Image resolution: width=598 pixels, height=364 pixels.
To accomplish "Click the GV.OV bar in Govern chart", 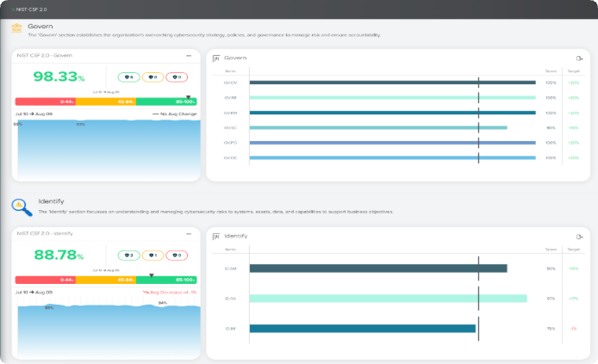I will click(392, 83).
